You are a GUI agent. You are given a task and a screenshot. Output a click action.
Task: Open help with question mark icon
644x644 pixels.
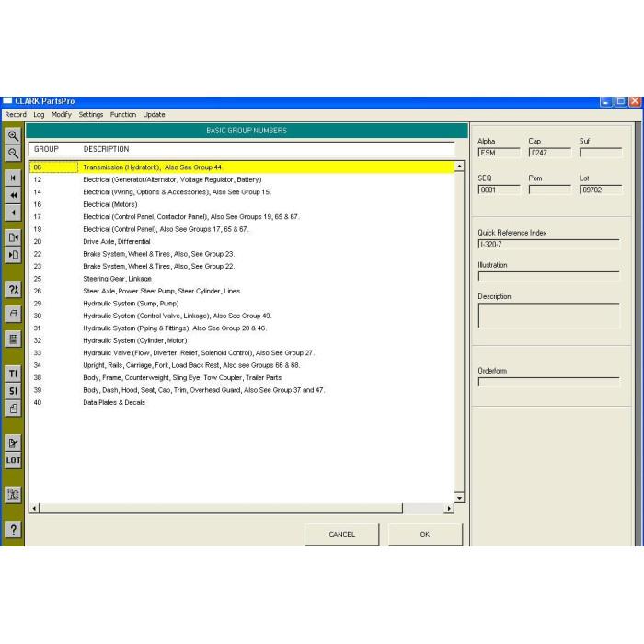coord(13,529)
